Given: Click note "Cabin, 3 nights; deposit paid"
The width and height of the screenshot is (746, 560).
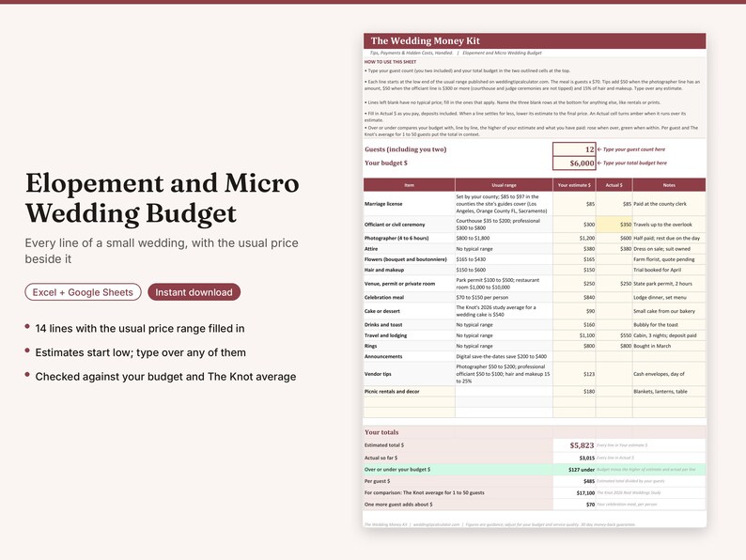Looking at the screenshot, I should 664,335.
